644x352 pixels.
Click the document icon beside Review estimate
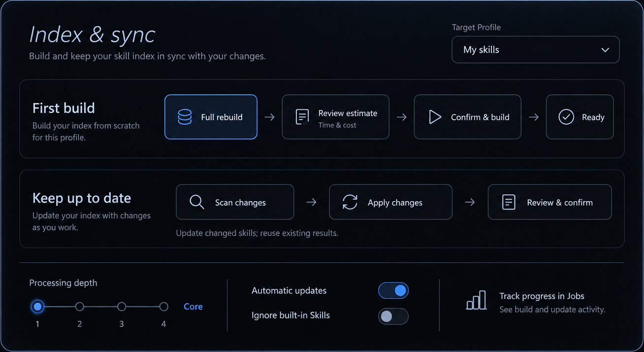[x=302, y=117]
